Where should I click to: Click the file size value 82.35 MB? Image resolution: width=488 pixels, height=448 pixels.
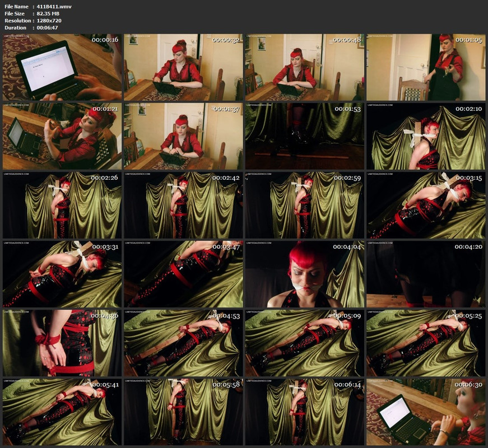[48, 13]
